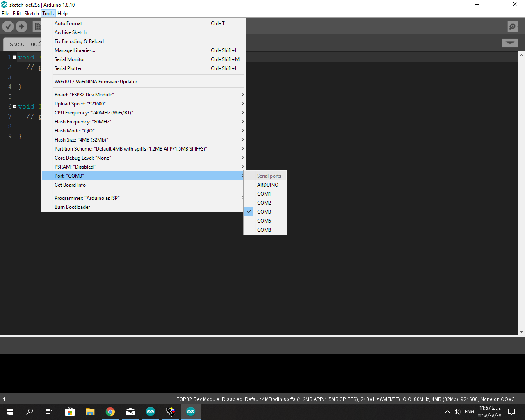Viewport: 525px width, 420px height.
Task: Open Task View on the taskbar
Action: point(49,412)
